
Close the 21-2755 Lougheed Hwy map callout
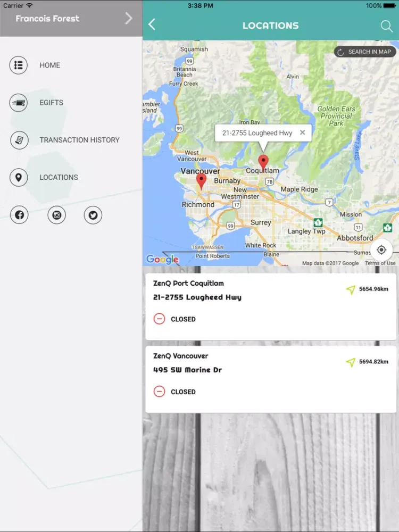(302, 132)
